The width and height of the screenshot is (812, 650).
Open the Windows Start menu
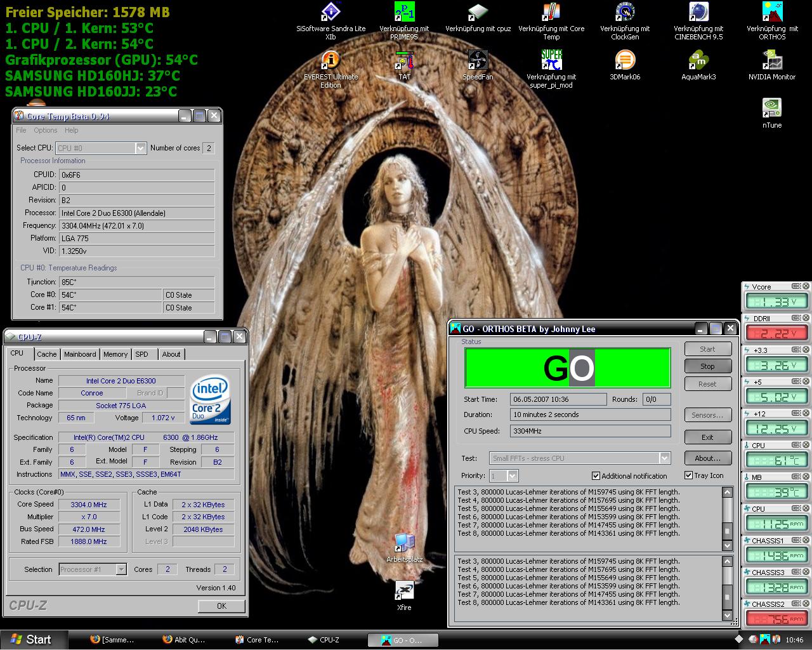[30, 640]
